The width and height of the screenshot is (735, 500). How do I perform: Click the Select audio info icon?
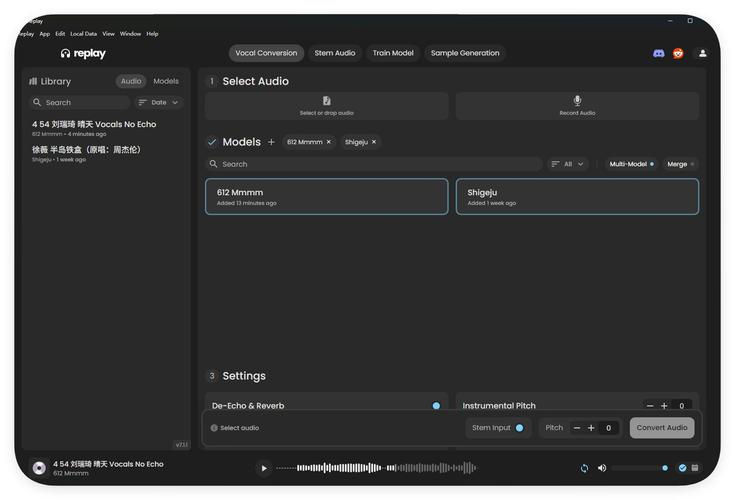[x=214, y=428]
